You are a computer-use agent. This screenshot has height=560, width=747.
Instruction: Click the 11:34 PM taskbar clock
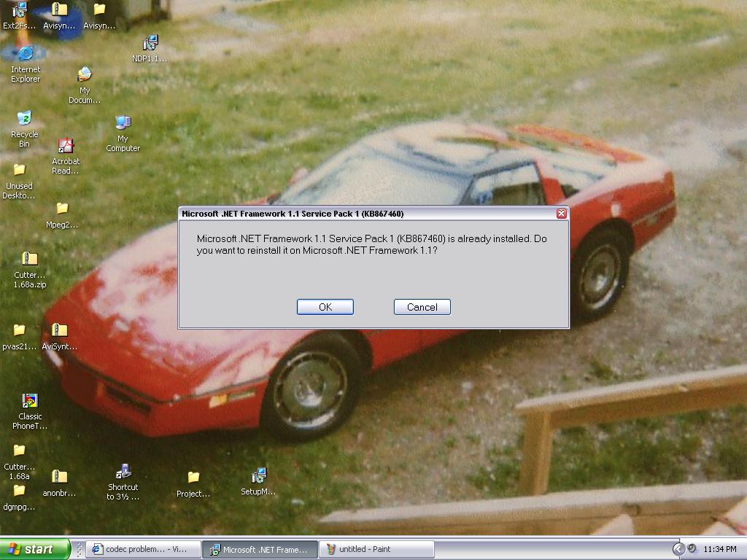click(720, 549)
